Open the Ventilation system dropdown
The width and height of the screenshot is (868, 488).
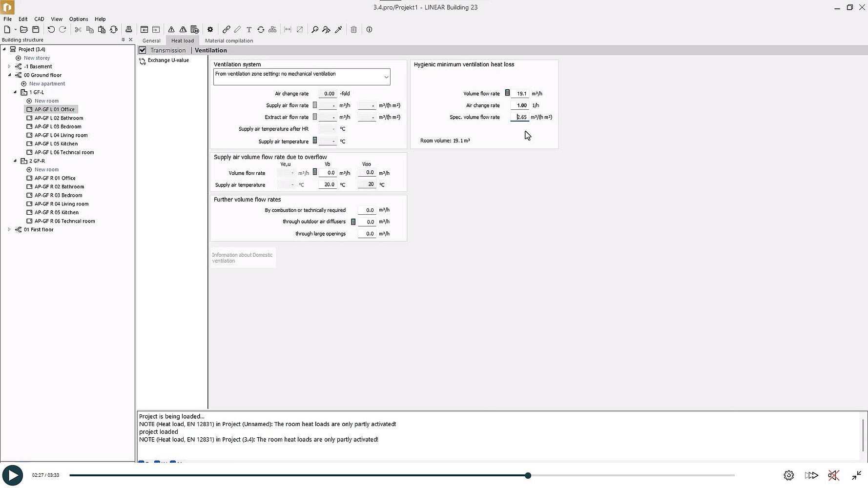[386, 77]
